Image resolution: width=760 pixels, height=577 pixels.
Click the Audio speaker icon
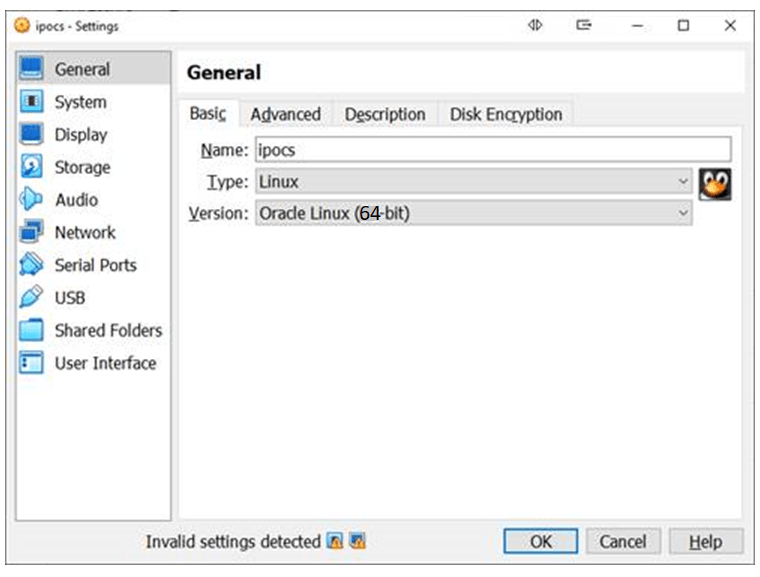click(31, 199)
